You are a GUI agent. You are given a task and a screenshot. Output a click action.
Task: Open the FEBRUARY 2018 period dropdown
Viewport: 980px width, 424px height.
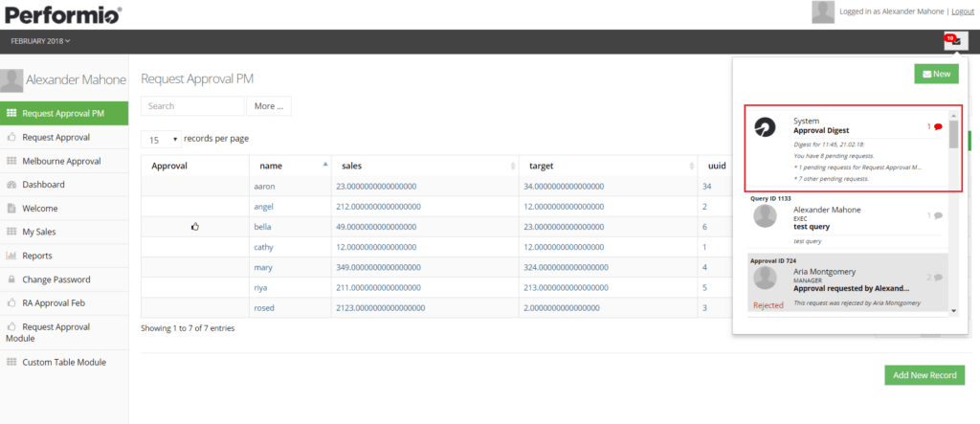coord(40,41)
